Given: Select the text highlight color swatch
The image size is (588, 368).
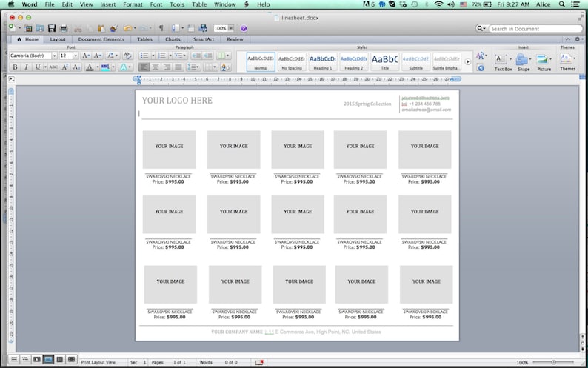Looking at the screenshot, I should point(105,67).
